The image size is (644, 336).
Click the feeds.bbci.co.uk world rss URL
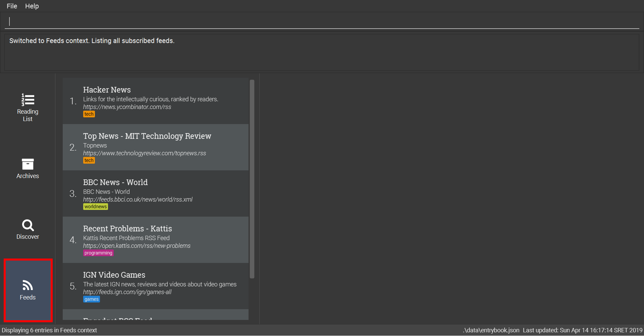(x=138, y=200)
